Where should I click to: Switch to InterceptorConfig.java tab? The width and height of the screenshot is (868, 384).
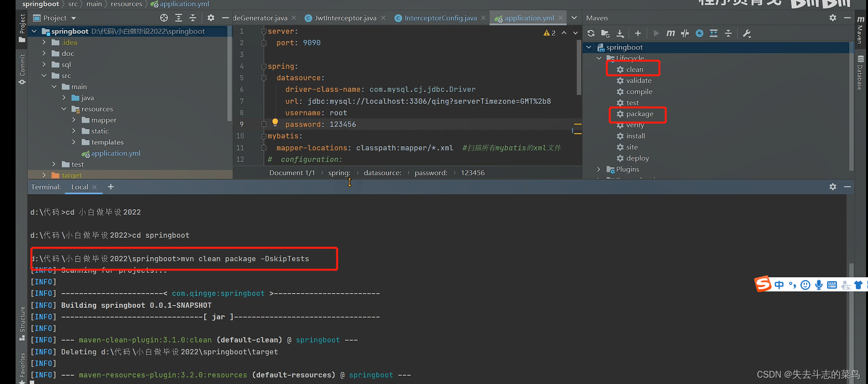441,18
